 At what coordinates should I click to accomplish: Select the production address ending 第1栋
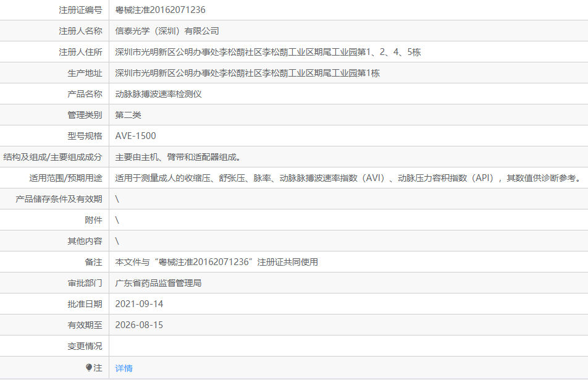click(247, 73)
